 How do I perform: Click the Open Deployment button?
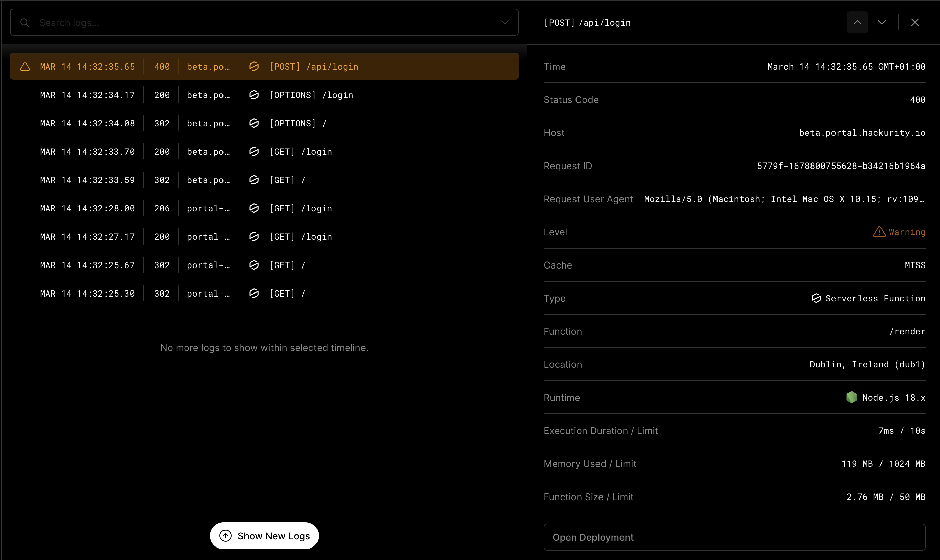tap(734, 537)
